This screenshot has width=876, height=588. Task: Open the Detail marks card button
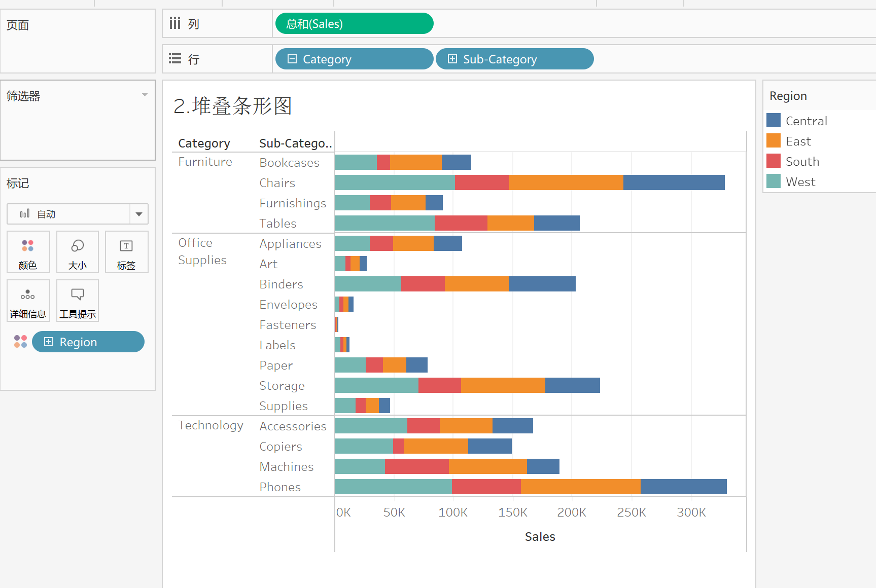click(x=28, y=301)
